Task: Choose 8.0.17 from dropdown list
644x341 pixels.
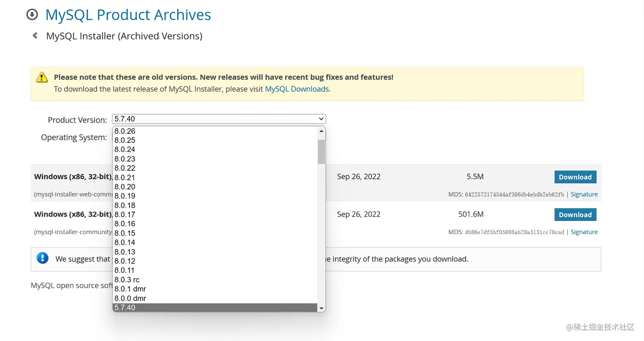Action: tap(215, 215)
